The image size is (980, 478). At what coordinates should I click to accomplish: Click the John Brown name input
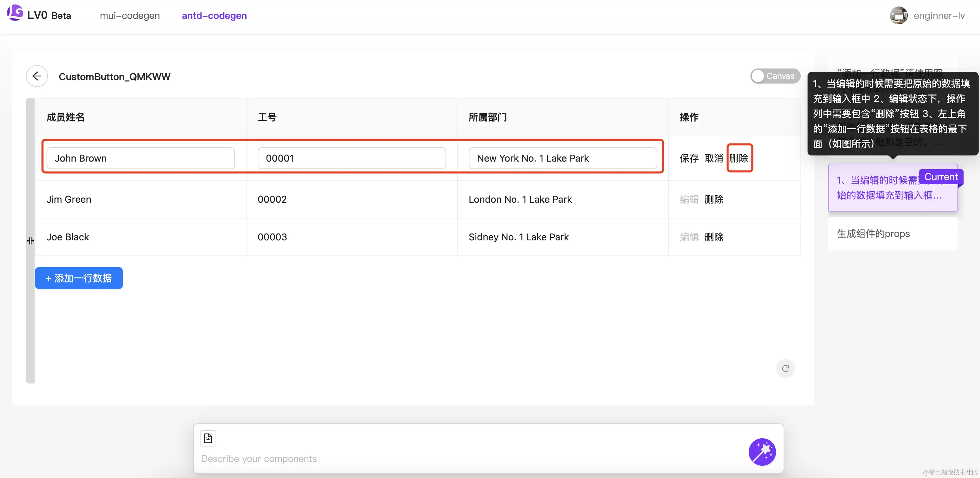pyautogui.click(x=141, y=158)
